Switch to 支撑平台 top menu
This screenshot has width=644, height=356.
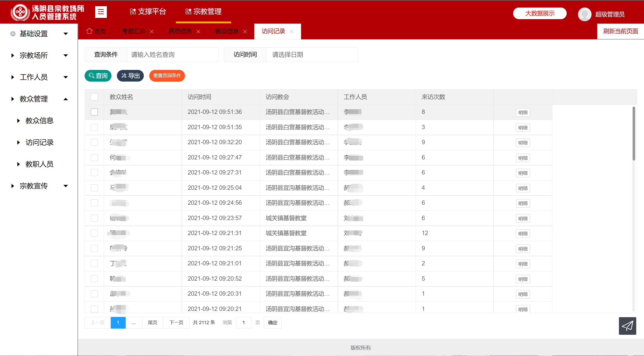[x=148, y=12]
